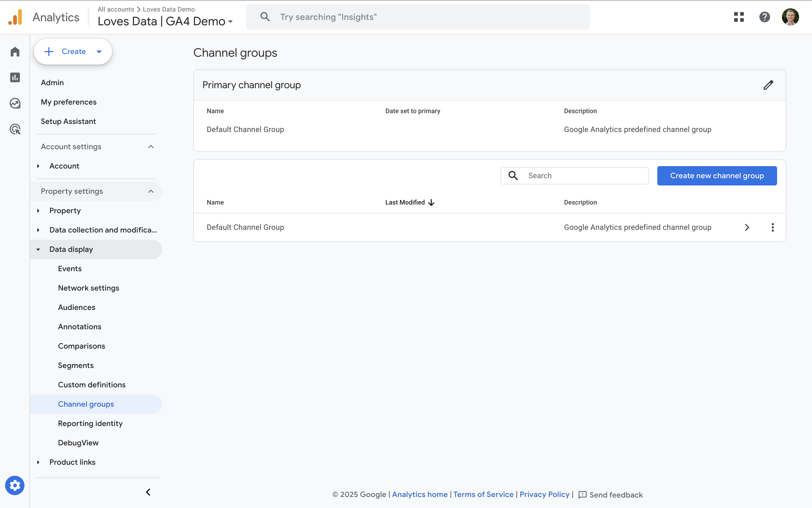Click magnifier icon in channel group search
Screen dimensions: 812x508
(513, 175)
